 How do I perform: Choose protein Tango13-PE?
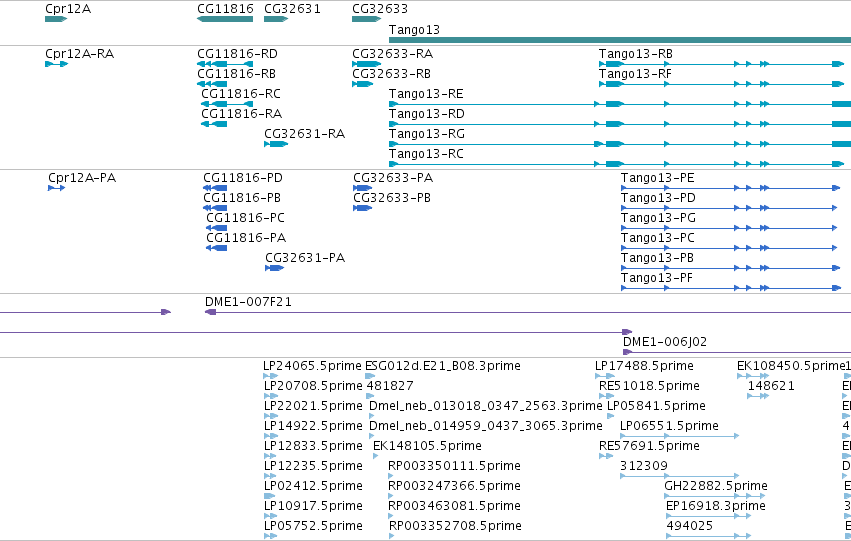coord(658,178)
